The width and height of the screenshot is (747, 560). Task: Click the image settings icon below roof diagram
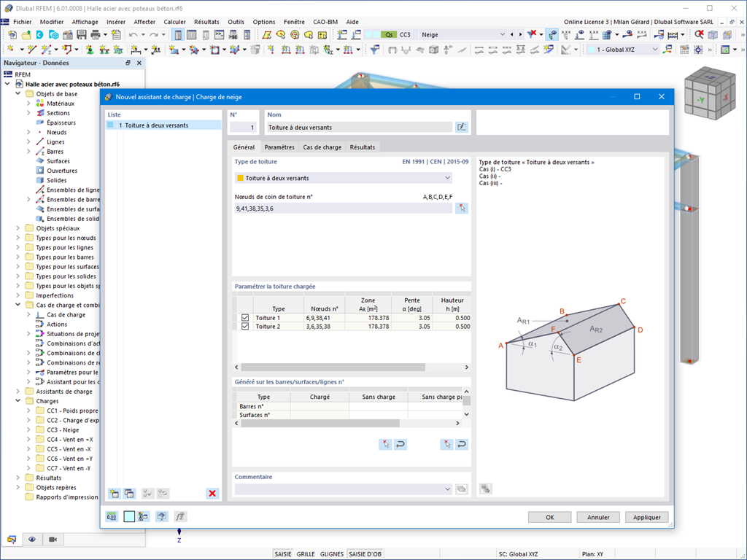[x=485, y=489]
